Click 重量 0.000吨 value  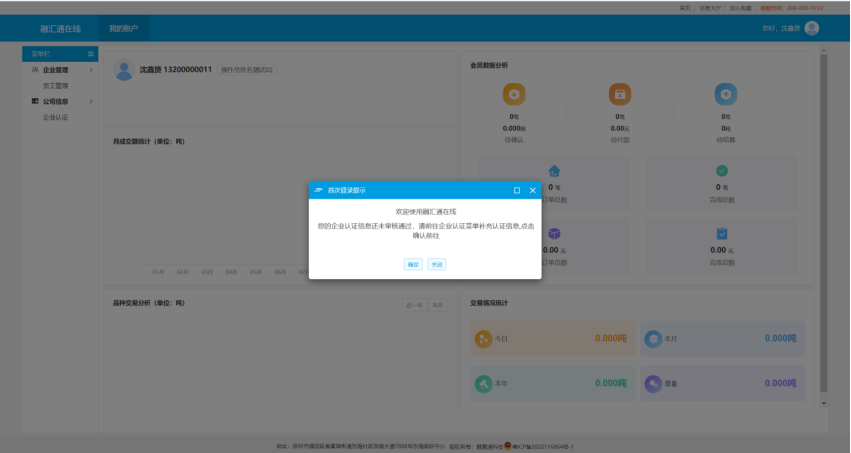780,384
